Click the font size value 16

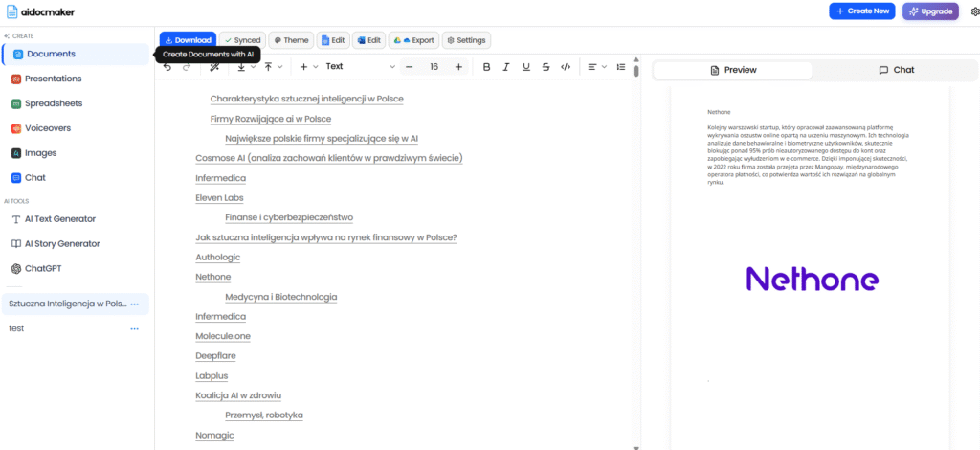tap(434, 67)
